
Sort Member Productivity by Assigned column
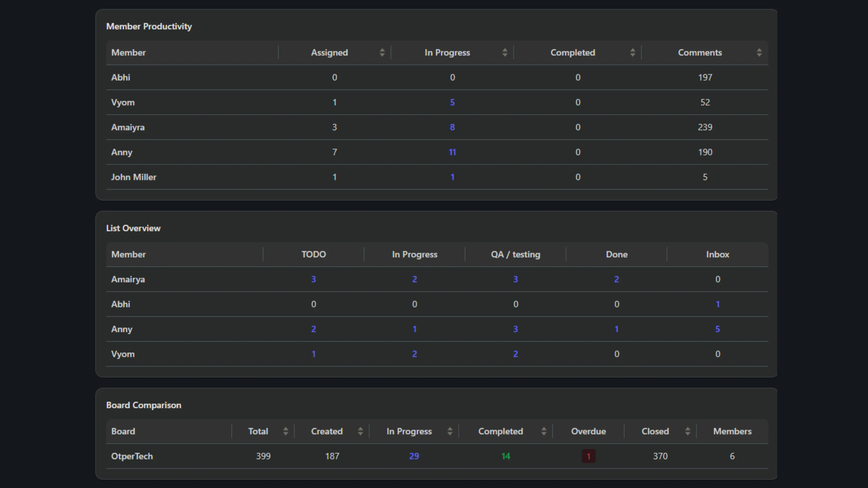(382, 53)
